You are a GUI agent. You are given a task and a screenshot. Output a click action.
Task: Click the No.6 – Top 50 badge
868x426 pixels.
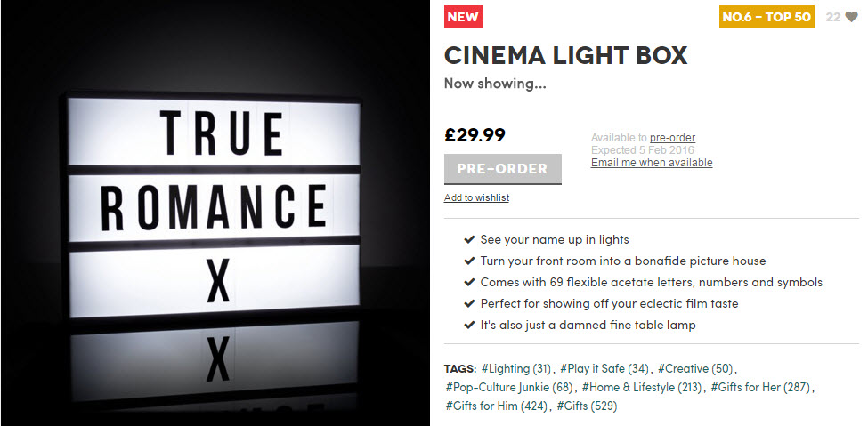click(767, 17)
